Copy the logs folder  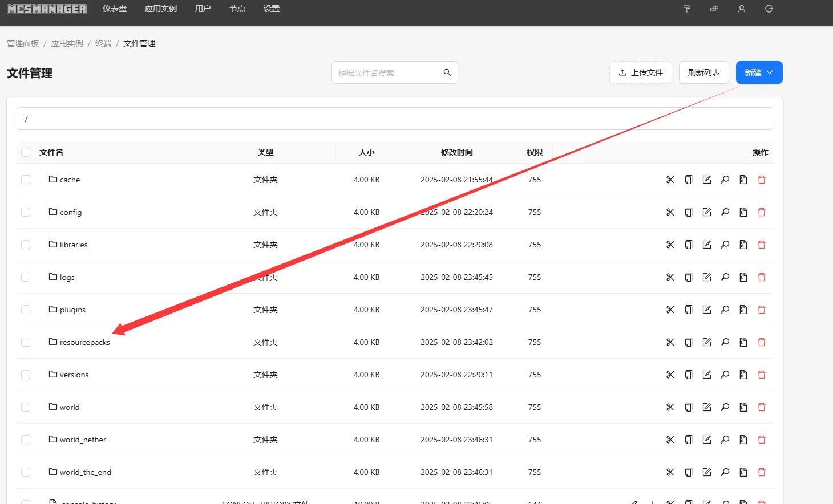(x=689, y=277)
